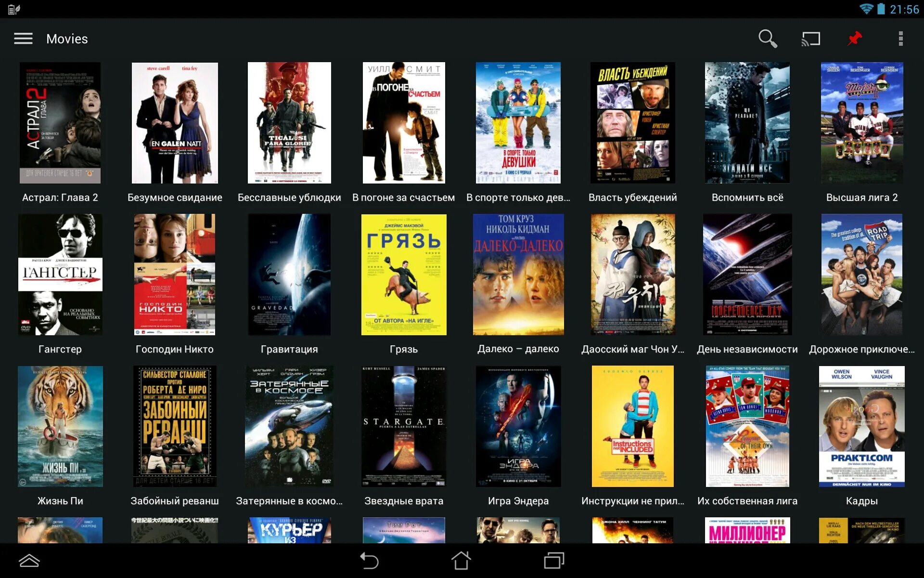Open the cast screen icon
The width and height of the screenshot is (924, 578).
[811, 39]
